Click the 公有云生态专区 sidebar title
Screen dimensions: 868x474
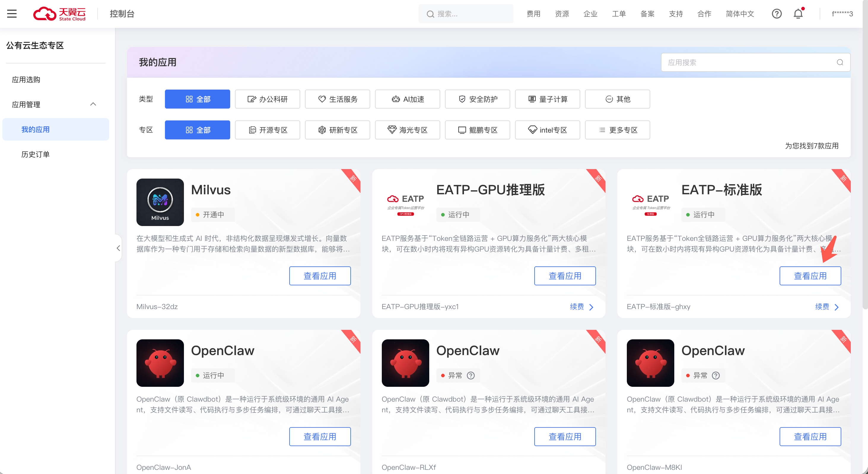point(35,45)
